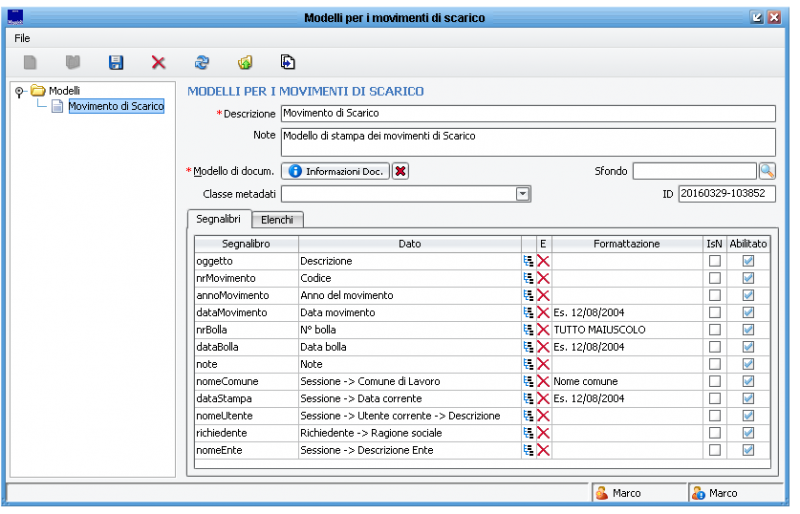Click the magnifier icon beside Sfondo field

point(767,171)
